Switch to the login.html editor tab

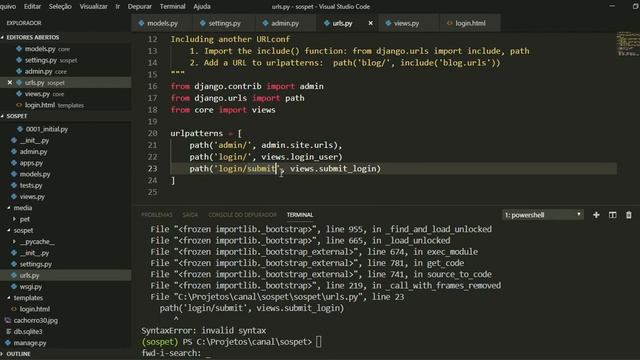point(470,23)
